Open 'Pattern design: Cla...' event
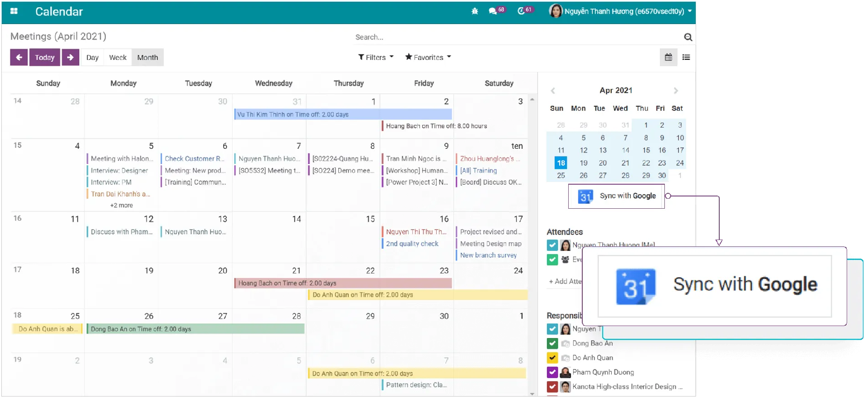 pos(416,385)
